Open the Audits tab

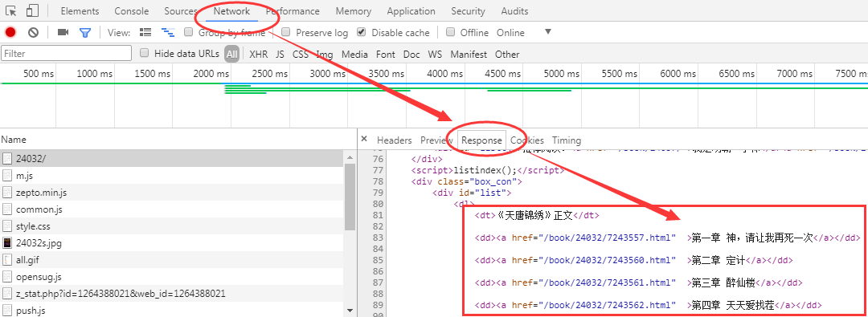tap(515, 11)
